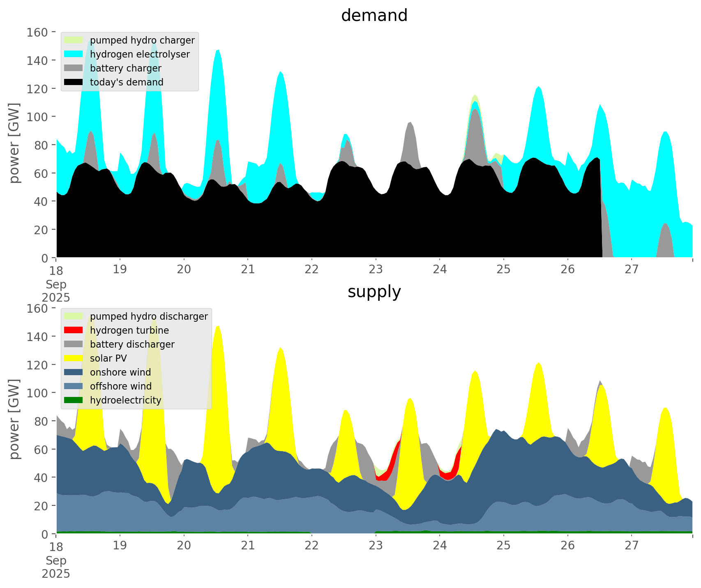Select the 25 date tick on supply chart
The width and height of the screenshot is (701, 588).
click(503, 546)
